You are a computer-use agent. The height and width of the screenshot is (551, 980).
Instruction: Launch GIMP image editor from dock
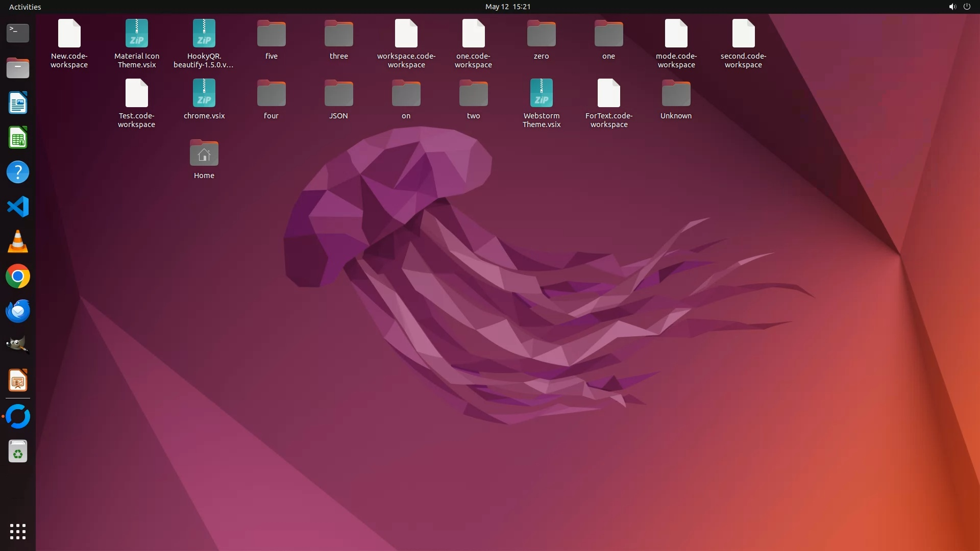[18, 345]
